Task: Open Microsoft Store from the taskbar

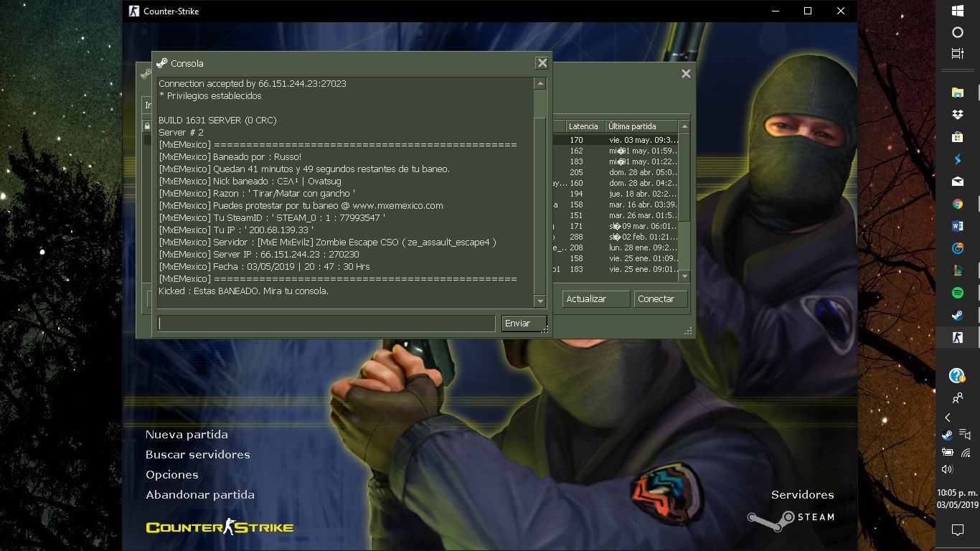Action: pos(957,137)
